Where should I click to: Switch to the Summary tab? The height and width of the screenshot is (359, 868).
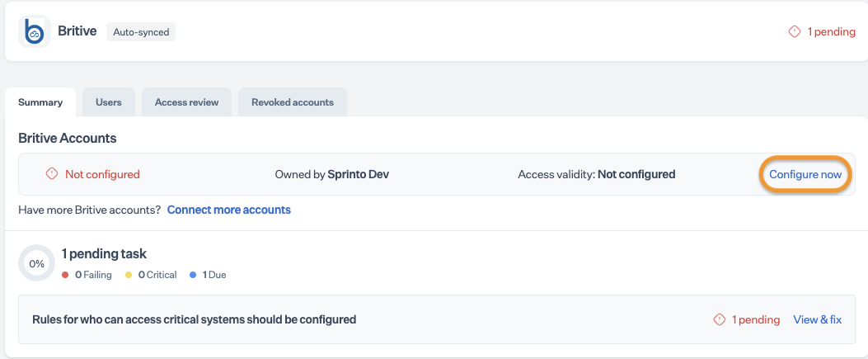click(x=40, y=102)
